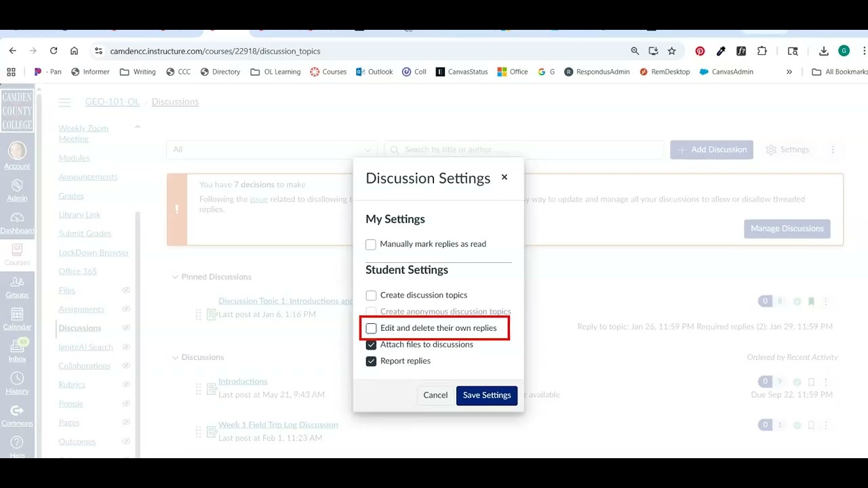The image size is (868, 488).
Task: Open History in Canvas global navigation
Action: pyautogui.click(x=17, y=383)
